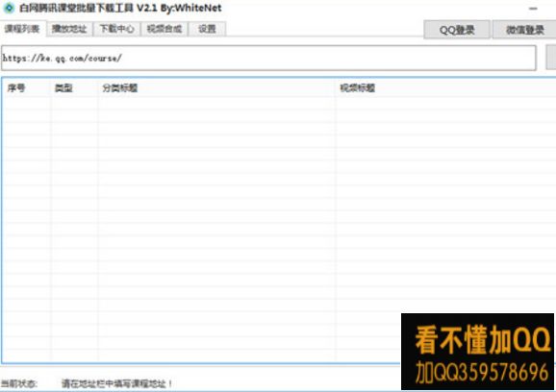Go to the 下载中心 tab
Viewport: 556px width, 392px height.
pos(116,29)
